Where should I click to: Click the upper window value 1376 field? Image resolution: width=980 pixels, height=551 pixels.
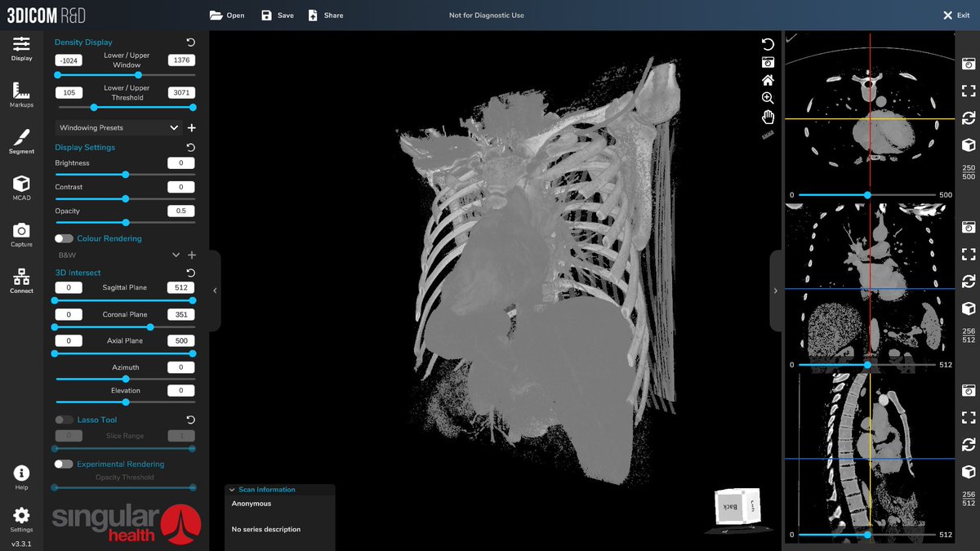coord(181,60)
